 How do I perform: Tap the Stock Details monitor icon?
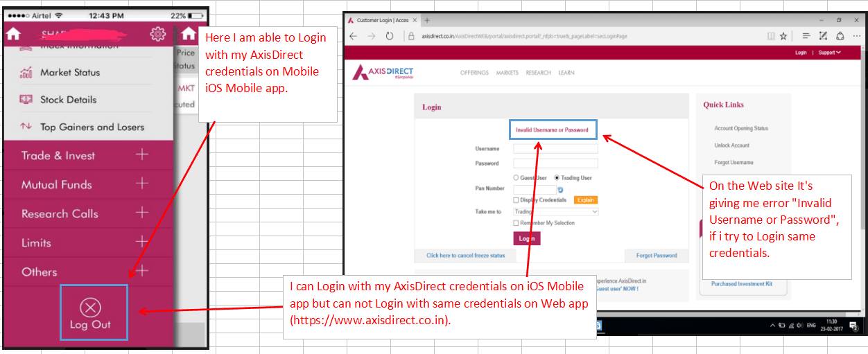point(26,100)
